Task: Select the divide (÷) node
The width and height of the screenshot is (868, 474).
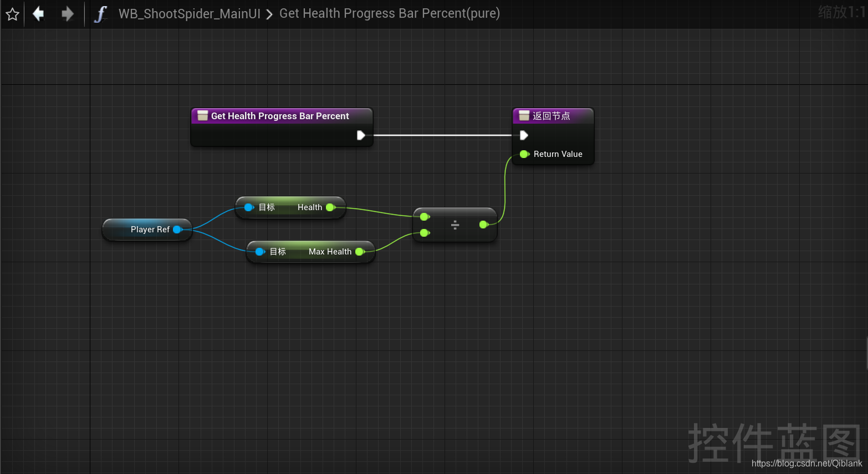Action: (x=455, y=225)
